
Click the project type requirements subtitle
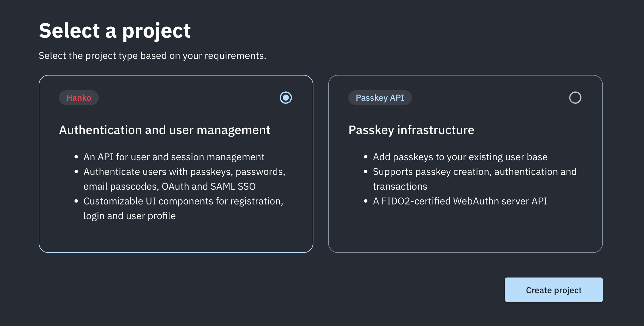click(152, 56)
